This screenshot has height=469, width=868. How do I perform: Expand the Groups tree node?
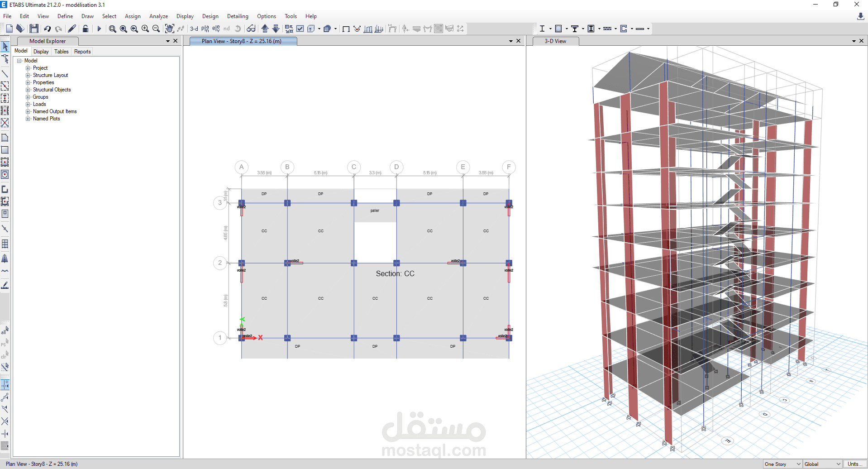coord(28,97)
